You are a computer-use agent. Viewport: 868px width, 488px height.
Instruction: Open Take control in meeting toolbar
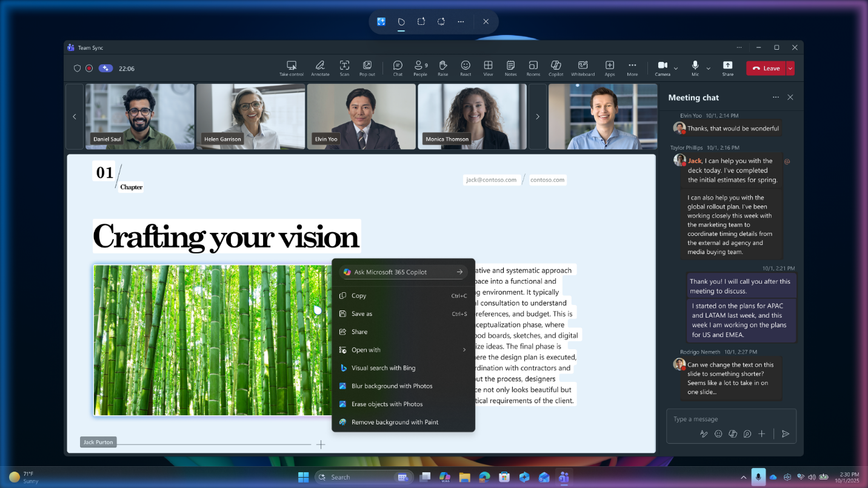point(292,68)
